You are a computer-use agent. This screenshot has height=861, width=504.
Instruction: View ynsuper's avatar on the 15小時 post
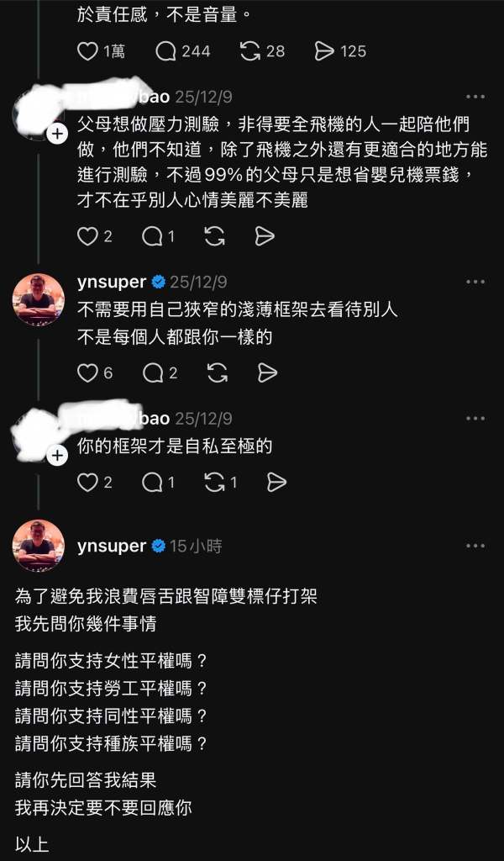point(39,546)
